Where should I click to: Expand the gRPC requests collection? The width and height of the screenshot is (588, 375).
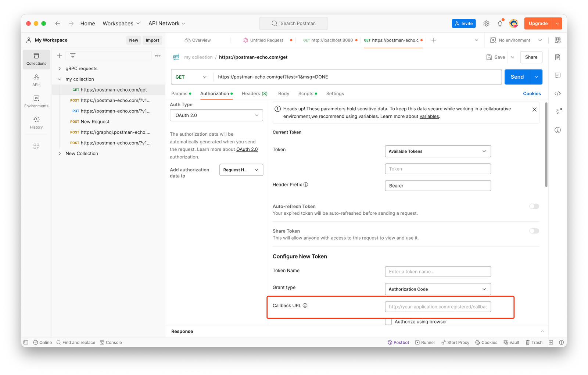[x=60, y=69]
